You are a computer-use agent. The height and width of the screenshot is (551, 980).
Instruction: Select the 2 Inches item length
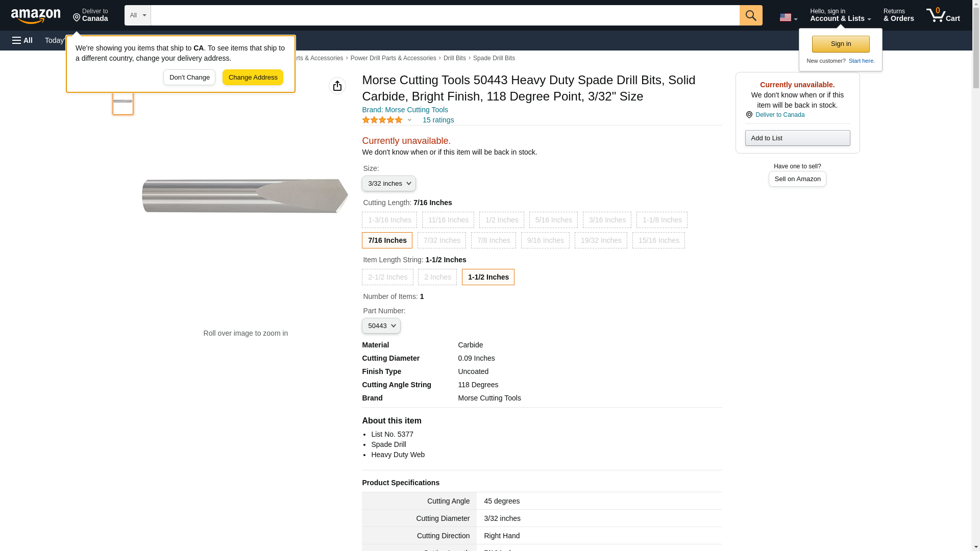(437, 277)
